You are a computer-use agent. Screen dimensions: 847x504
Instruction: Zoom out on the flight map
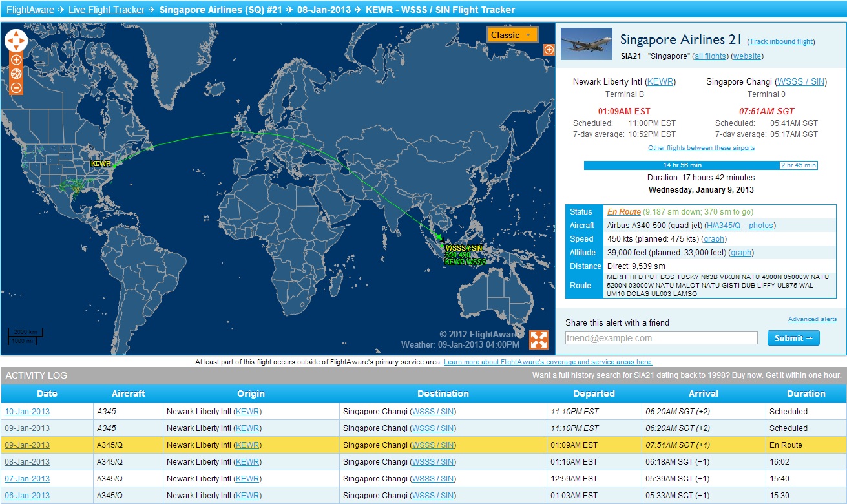(x=16, y=88)
